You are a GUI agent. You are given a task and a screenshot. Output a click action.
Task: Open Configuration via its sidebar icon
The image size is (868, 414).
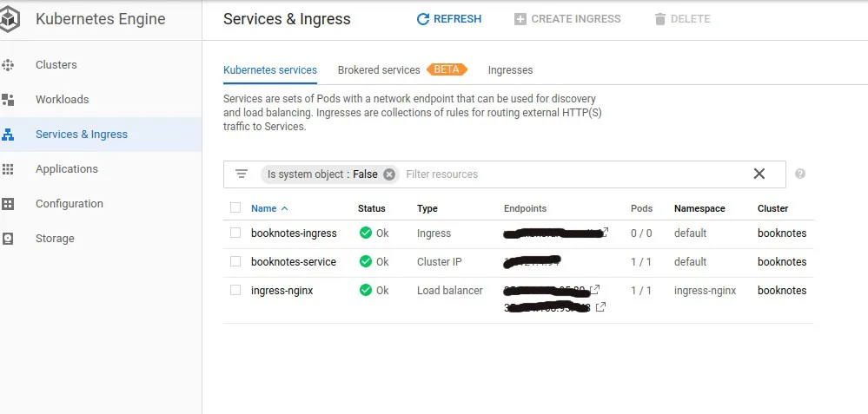tap(9, 204)
